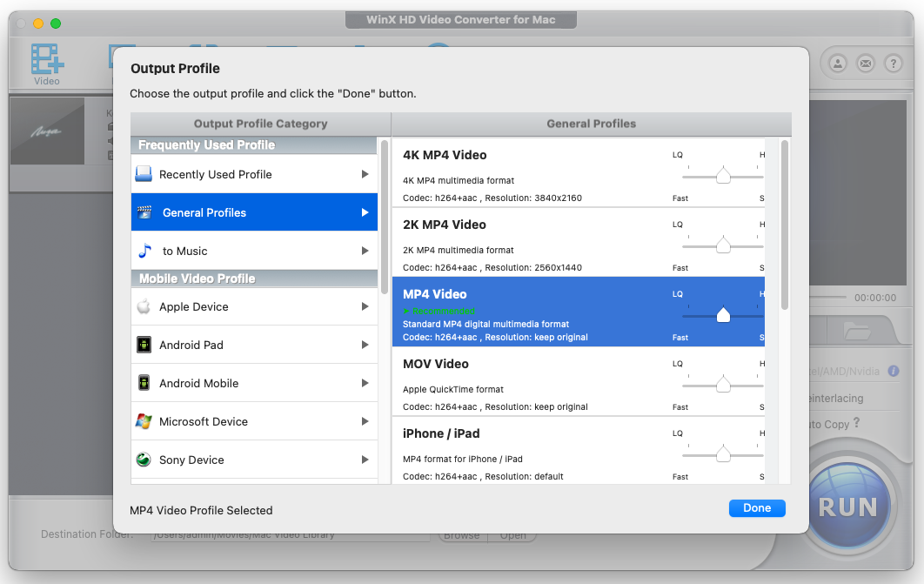Click the Apple Device logo icon
924x584 pixels.
(x=144, y=306)
